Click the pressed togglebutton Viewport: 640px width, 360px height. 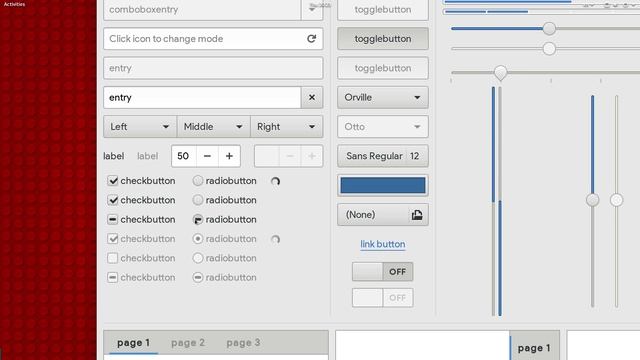tap(383, 39)
